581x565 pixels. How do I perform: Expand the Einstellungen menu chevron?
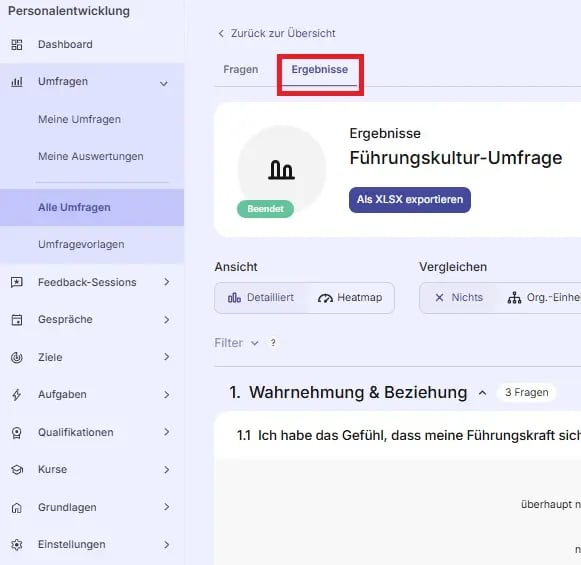tap(167, 545)
